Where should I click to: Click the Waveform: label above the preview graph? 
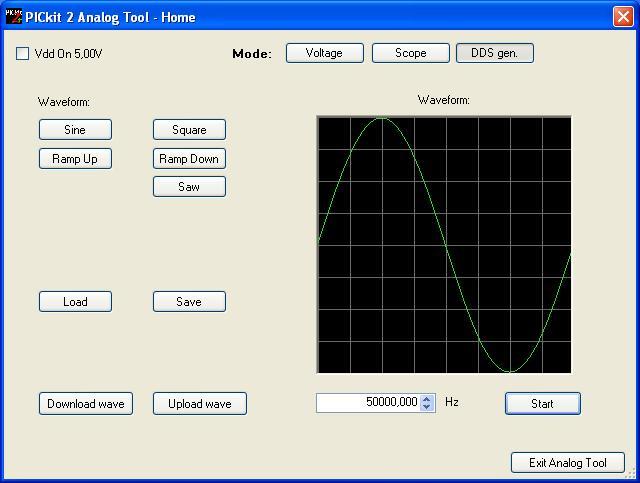[x=444, y=100]
